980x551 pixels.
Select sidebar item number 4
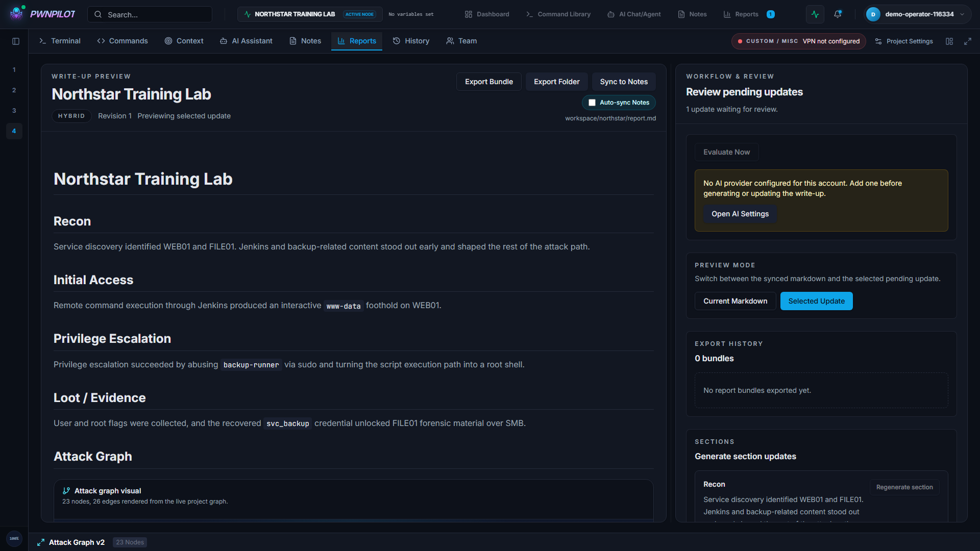(14, 131)
